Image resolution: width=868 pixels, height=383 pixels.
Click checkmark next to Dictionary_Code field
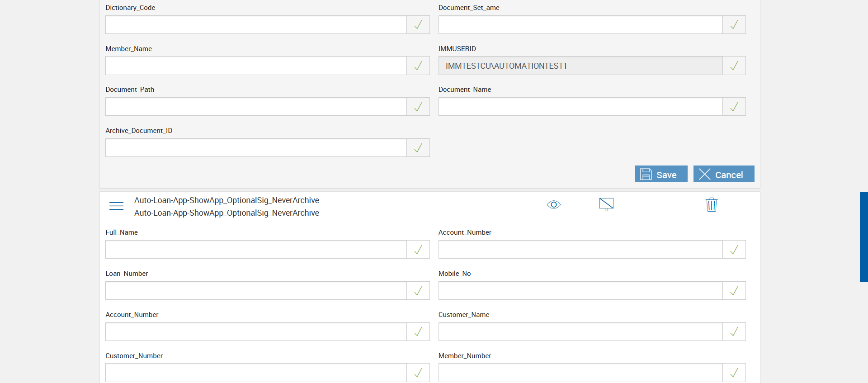pyautogui.click(x=418, y=25)
